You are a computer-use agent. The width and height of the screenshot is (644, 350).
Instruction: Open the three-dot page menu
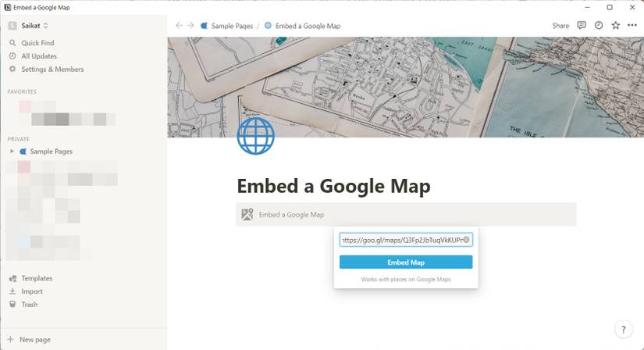[x=632, y=26]
